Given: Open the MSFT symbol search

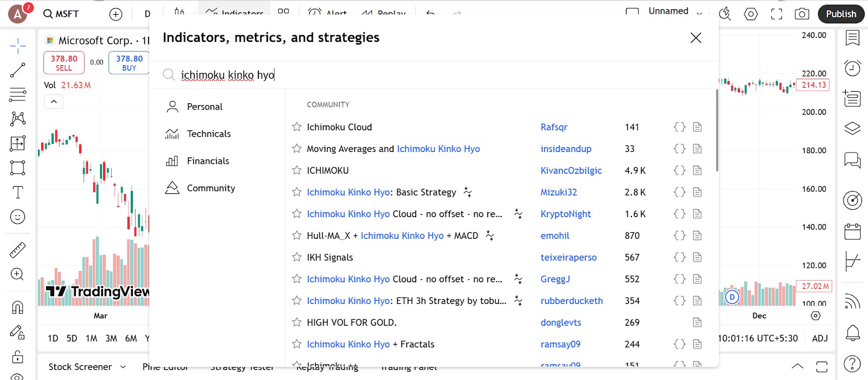Looking at the screenshot, I should pyautogui.click(x=61, y=14).
